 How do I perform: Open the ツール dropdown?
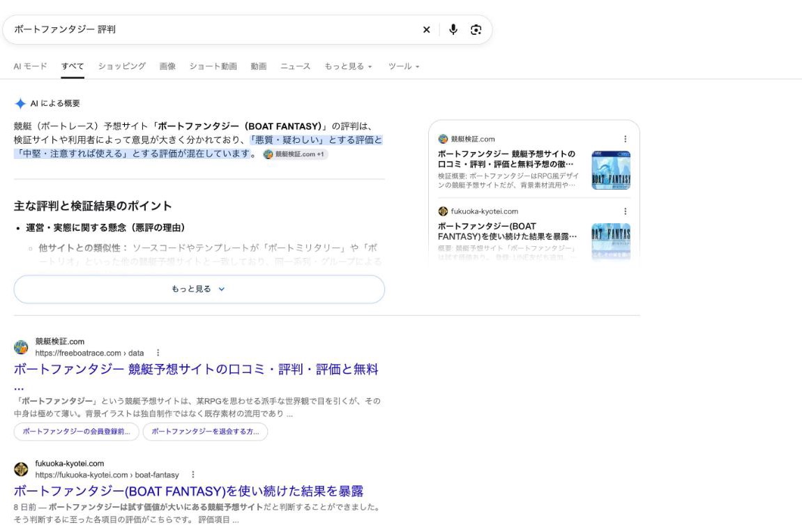coord(404,66)
